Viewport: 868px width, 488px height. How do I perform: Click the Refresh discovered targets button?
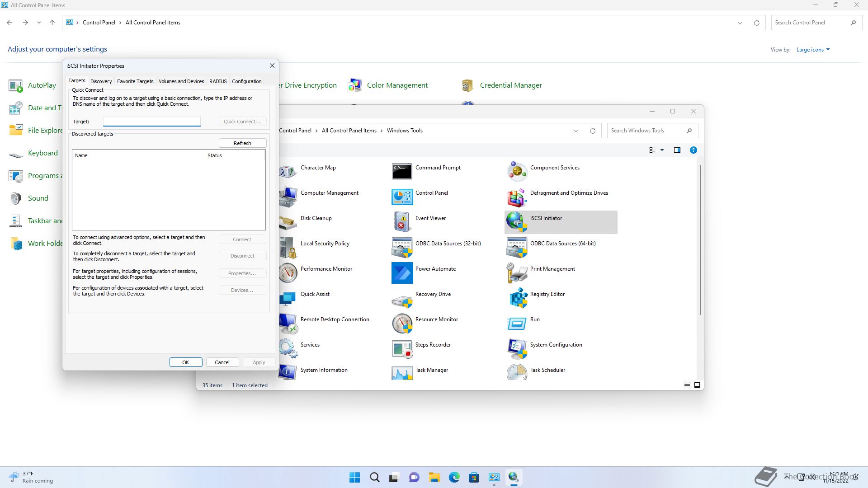(242, 143)
